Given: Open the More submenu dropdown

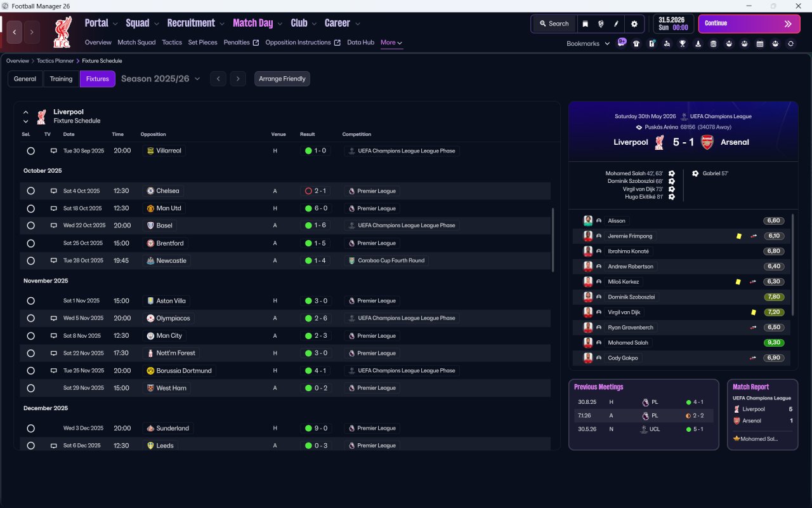Looking at the screenshot, I should point(391,43).
